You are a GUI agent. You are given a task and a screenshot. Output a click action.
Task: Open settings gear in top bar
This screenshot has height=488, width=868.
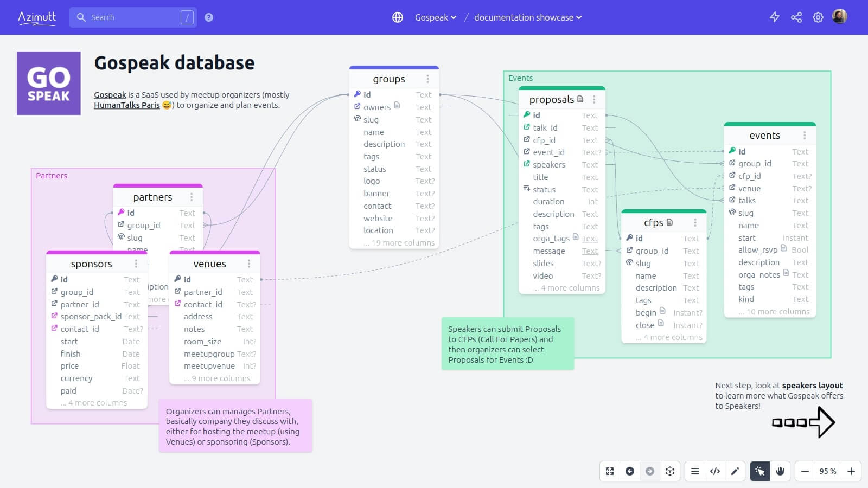coord(818,17)
